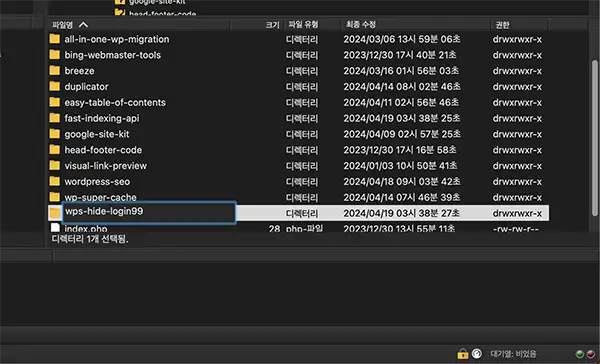
Task: Select google-site-kit in the file list
Action: (x=97, y=134)
